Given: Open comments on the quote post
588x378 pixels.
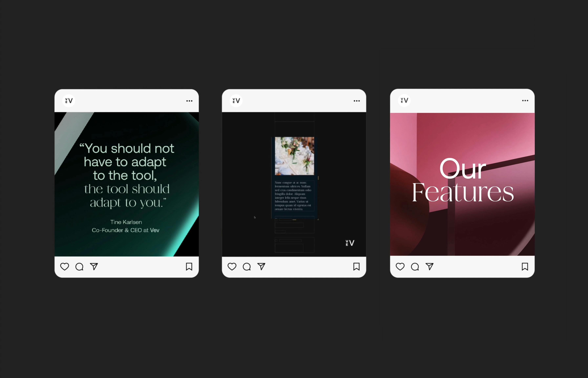Looking at the screenshot, I should (x=79, y=267).
